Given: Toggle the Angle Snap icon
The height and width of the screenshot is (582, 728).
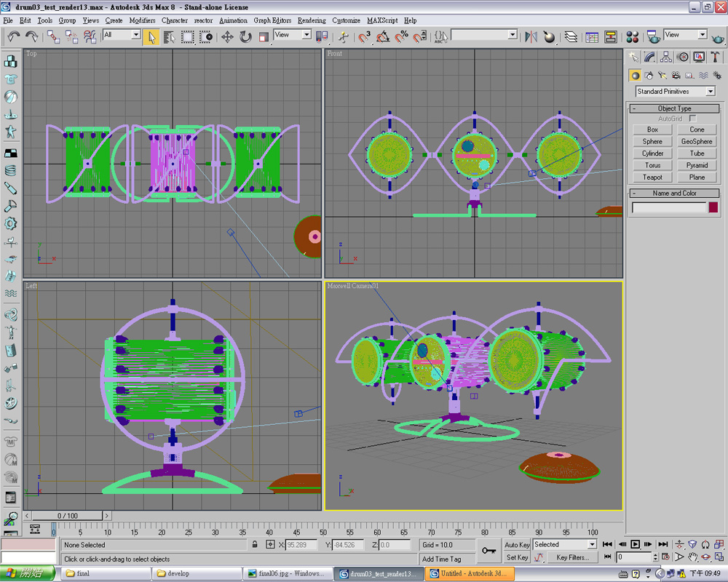Looking at the screenshot, I should point(383,36).
